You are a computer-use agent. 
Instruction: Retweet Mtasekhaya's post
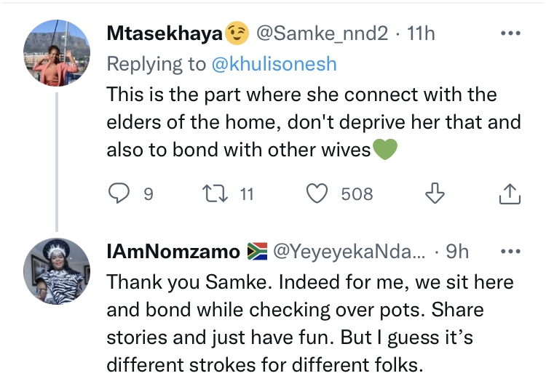(215, 193)
